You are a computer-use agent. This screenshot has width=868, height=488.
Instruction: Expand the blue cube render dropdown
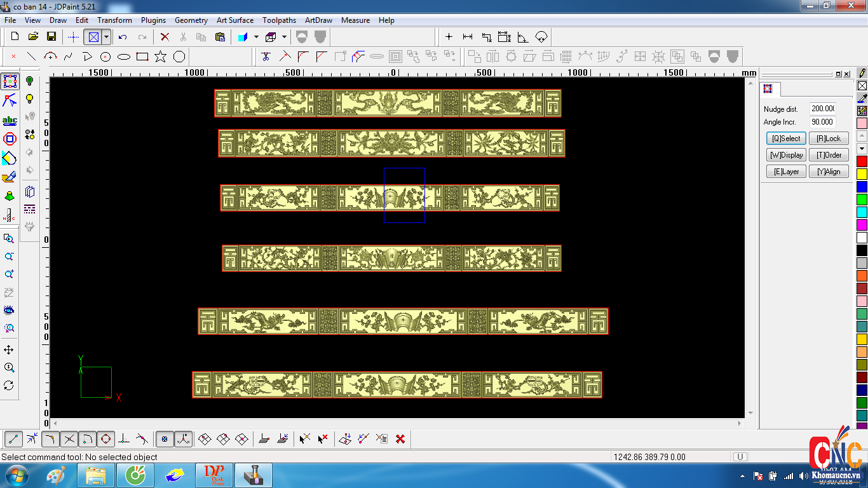256,37
